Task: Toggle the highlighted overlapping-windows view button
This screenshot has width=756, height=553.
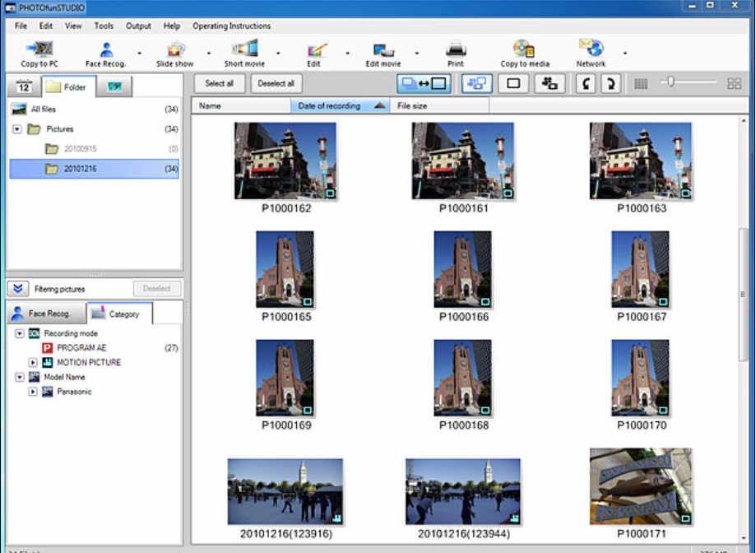Action: (476, 84)
